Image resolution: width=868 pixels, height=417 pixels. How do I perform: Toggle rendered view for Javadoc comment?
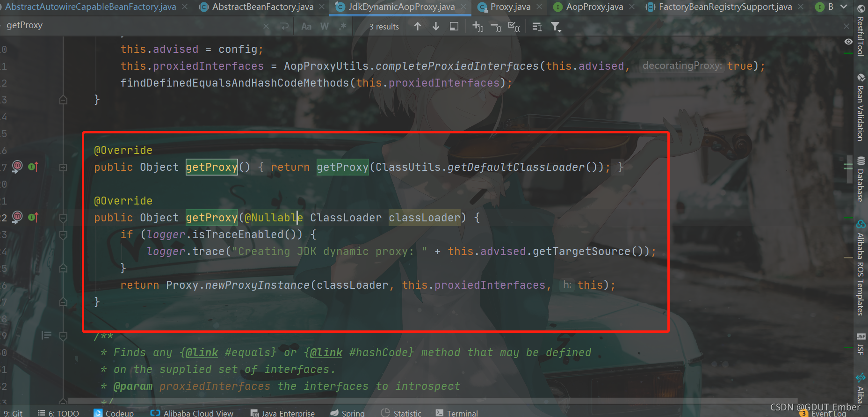point(46,335)
